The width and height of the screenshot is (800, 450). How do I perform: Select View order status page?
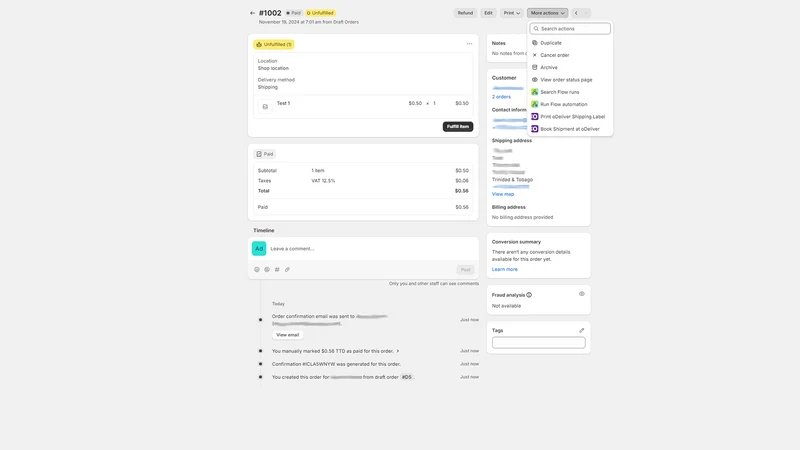point(570,80)
